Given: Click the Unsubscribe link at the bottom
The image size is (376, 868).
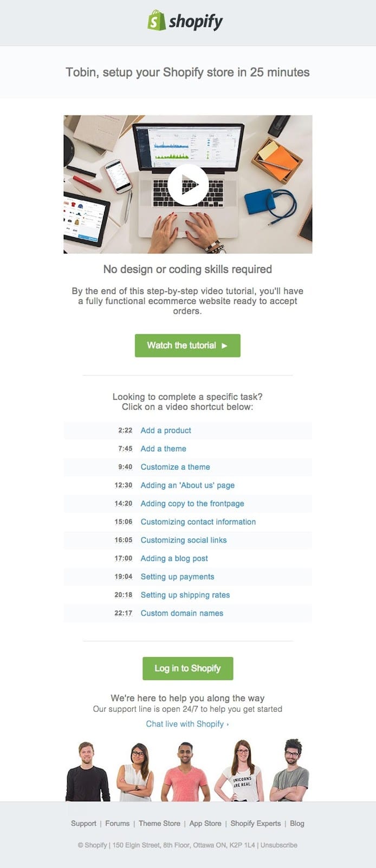Looking at the screenshot, I should (x=278, y=845).
